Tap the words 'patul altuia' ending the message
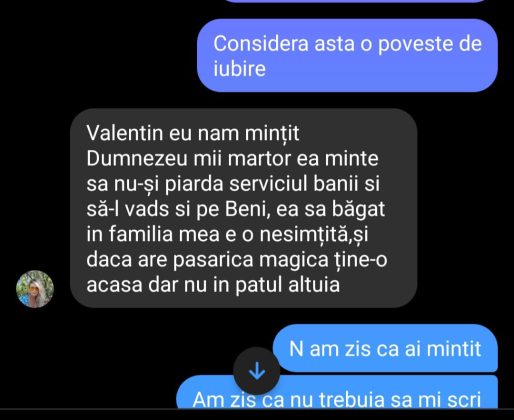This screenshot has width=514, height=420. pyautogui.click(x=288, y=285)
